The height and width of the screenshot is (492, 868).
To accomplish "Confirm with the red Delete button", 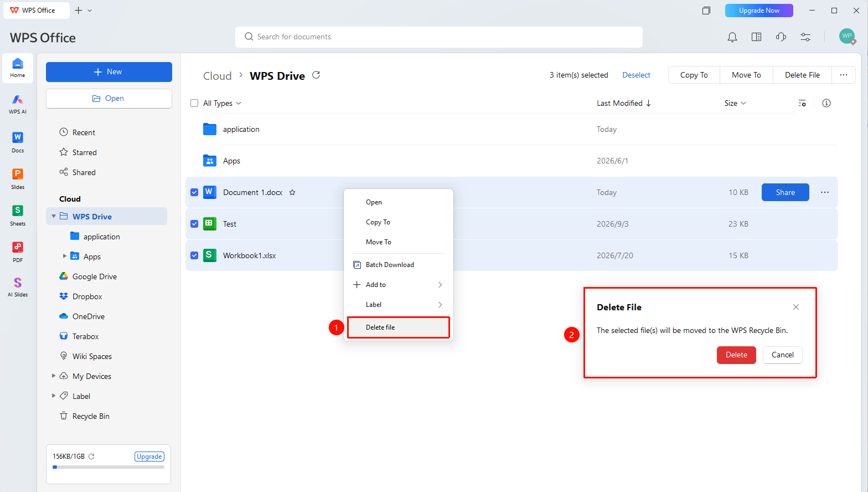I will coord(736,355).
